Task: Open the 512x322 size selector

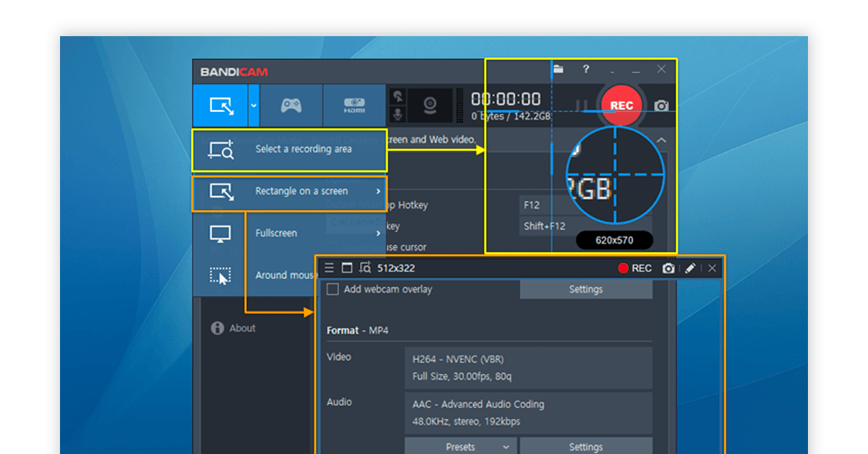Action: pos(396,268)
